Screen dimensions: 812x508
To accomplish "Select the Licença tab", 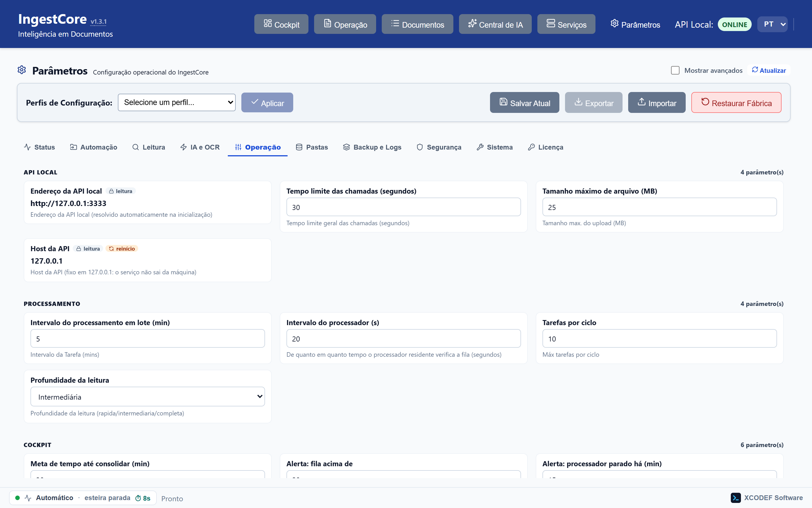I will point(546,147).
